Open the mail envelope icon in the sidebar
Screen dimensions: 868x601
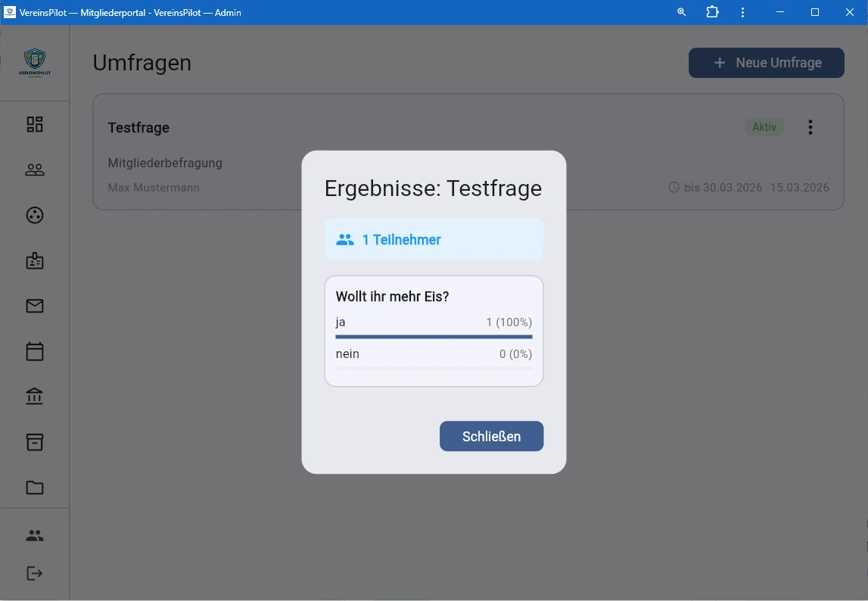click(x=34, y=306)
